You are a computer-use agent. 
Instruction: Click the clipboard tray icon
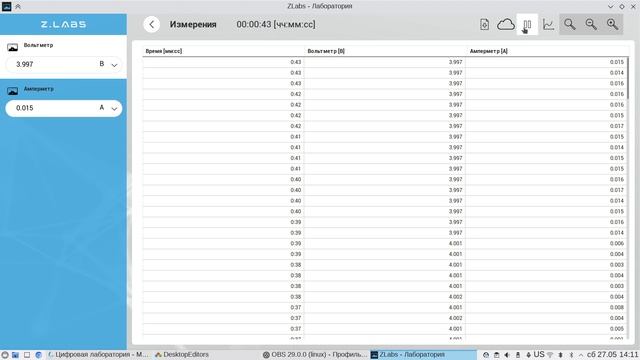496,355
